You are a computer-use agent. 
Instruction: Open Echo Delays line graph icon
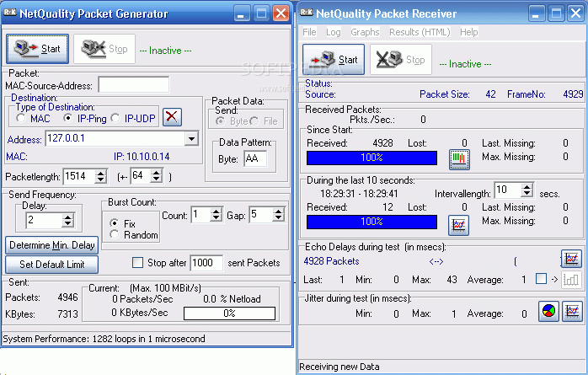tap(571, 259)
